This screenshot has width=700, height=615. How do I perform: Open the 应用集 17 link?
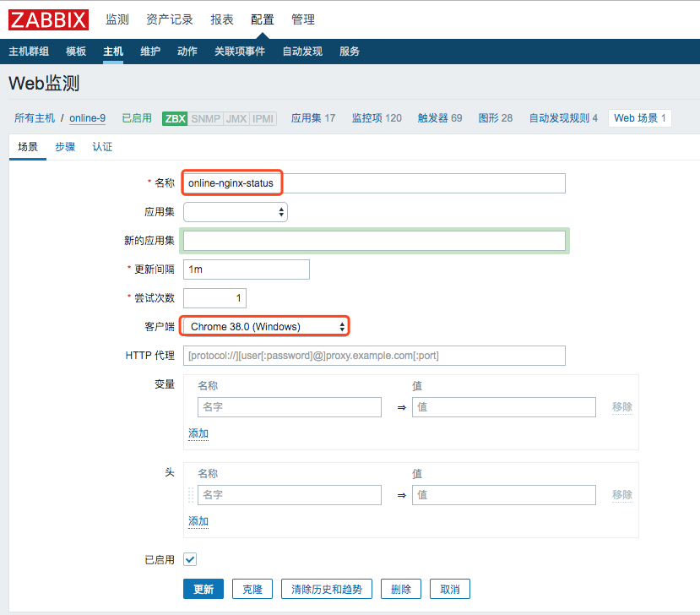click(313, 118)
